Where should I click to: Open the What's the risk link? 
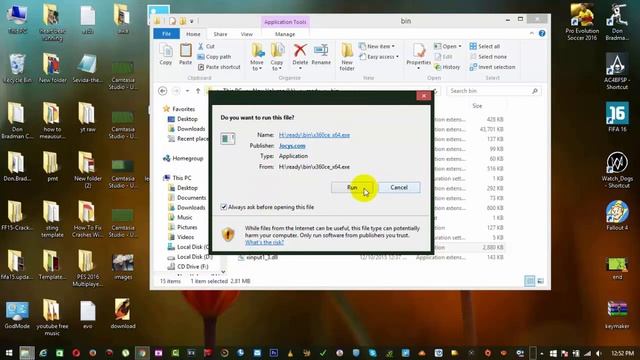pos(264,242)
